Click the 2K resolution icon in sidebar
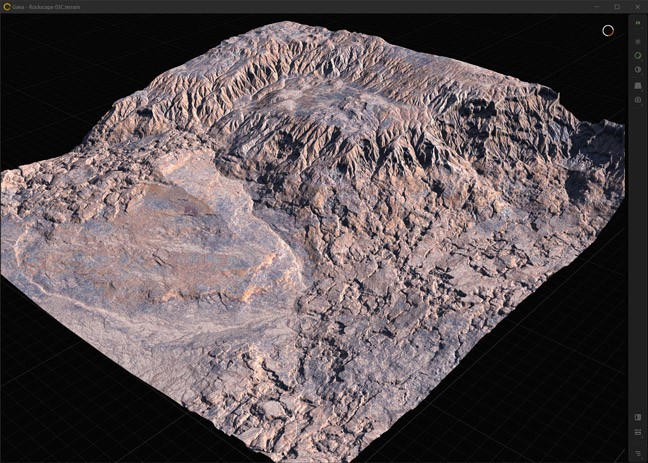 coord(638,22)
